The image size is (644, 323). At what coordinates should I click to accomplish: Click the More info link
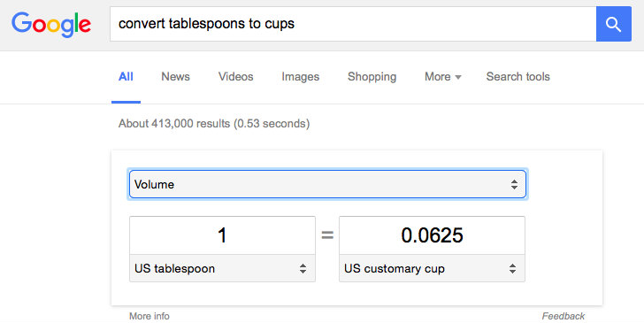coord(149,316)
